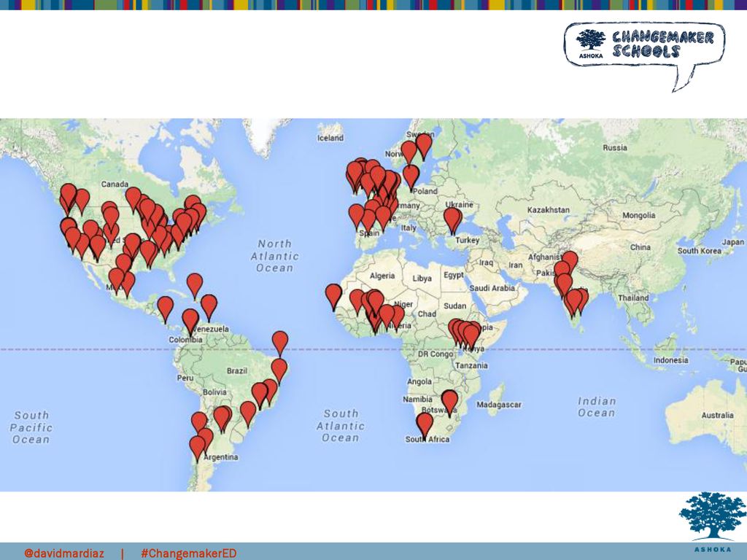
Task: Click the Iran label on the map
Action: (x=515, y=265)
